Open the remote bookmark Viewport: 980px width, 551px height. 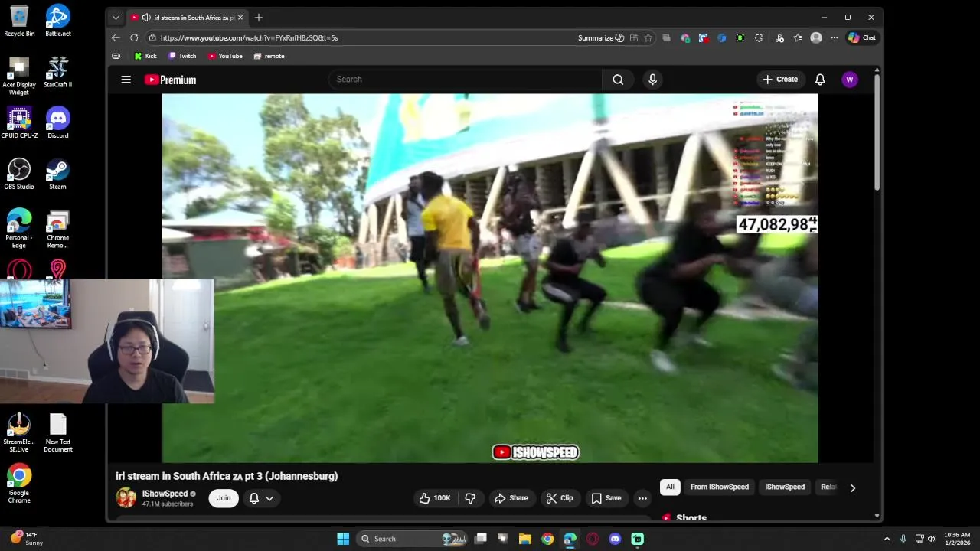click(269, 56)
